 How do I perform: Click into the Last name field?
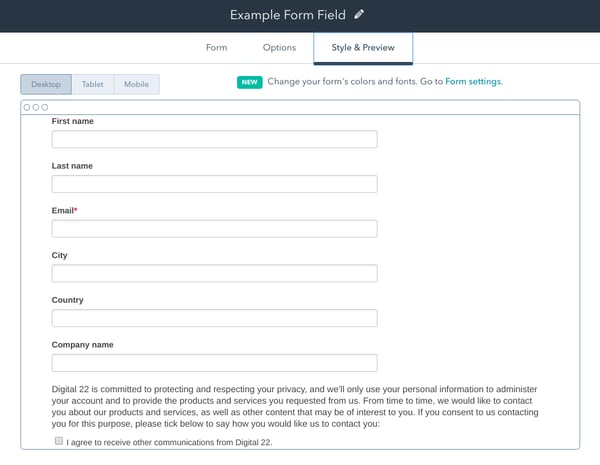click(x=214, y=184)
